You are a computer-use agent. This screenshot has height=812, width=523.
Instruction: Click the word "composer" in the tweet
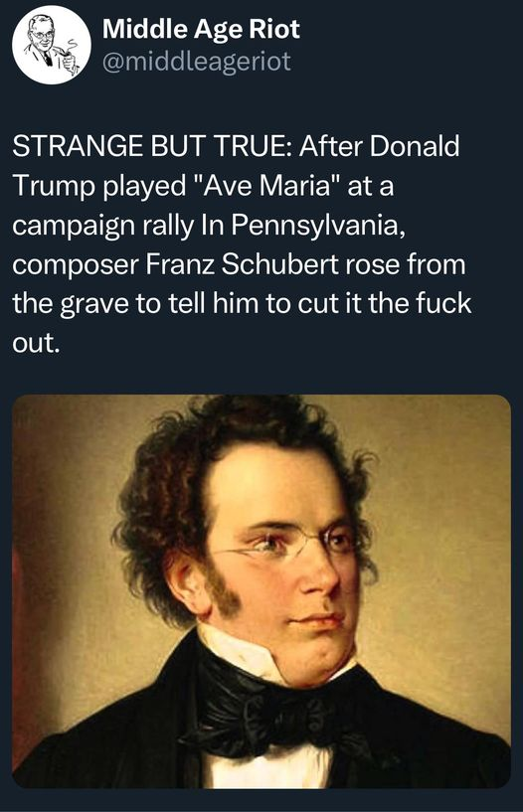coord(76,266)
